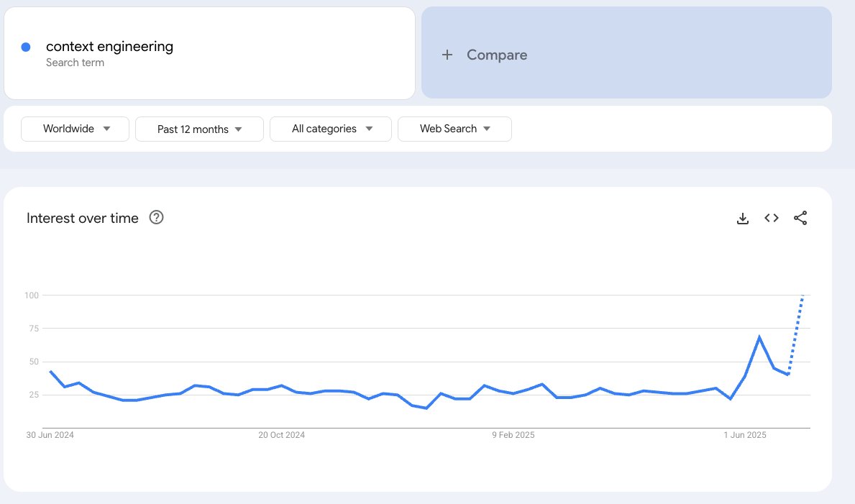Screen dimensions: 855x504
Task: Click the Search term label
Action: pos(75,63)
